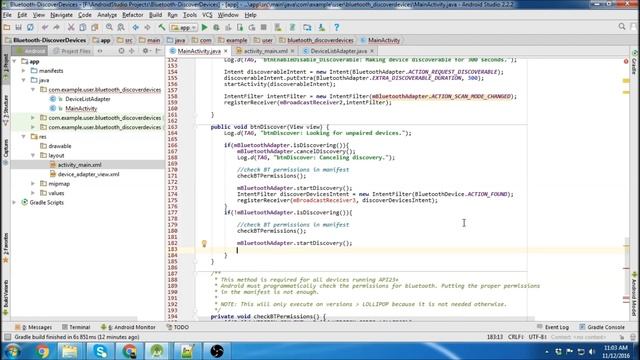Image resolution: width=640 pixels, height=360 pixels.
Task: Open Skype from the Windows taskbar
Action: [x=100, y=351]
